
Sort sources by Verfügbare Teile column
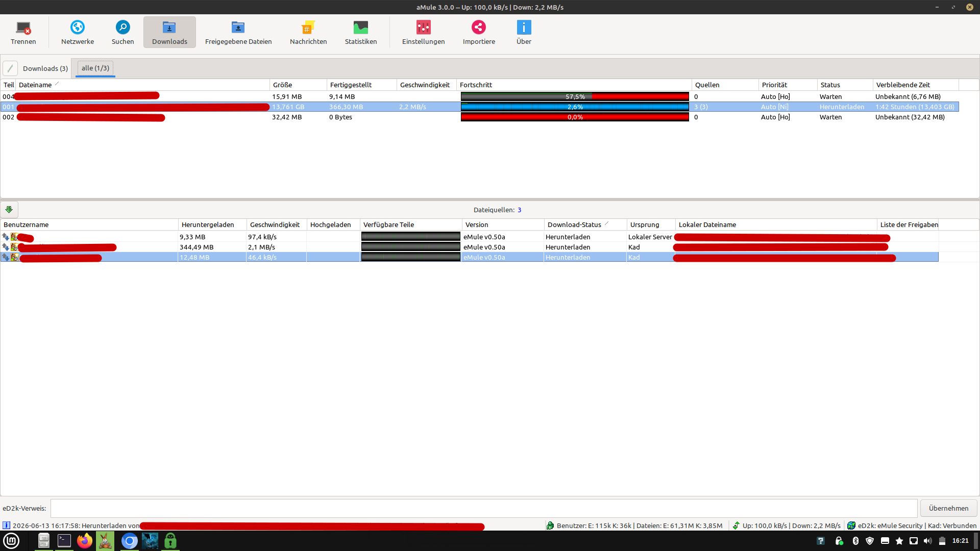tap(411, 224)
